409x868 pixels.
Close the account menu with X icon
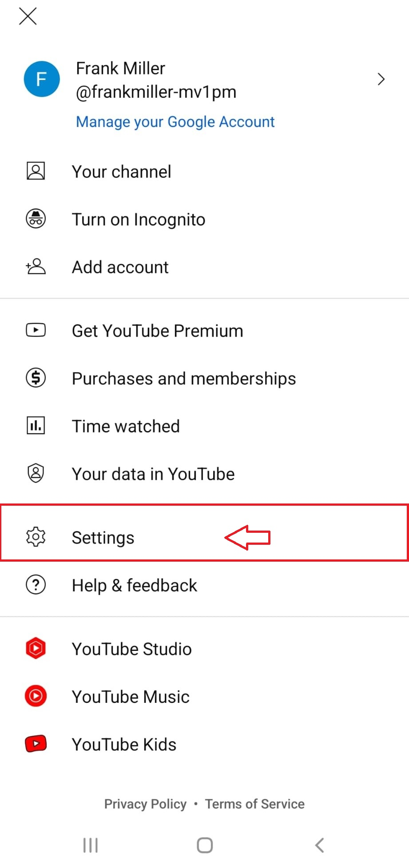28,17
